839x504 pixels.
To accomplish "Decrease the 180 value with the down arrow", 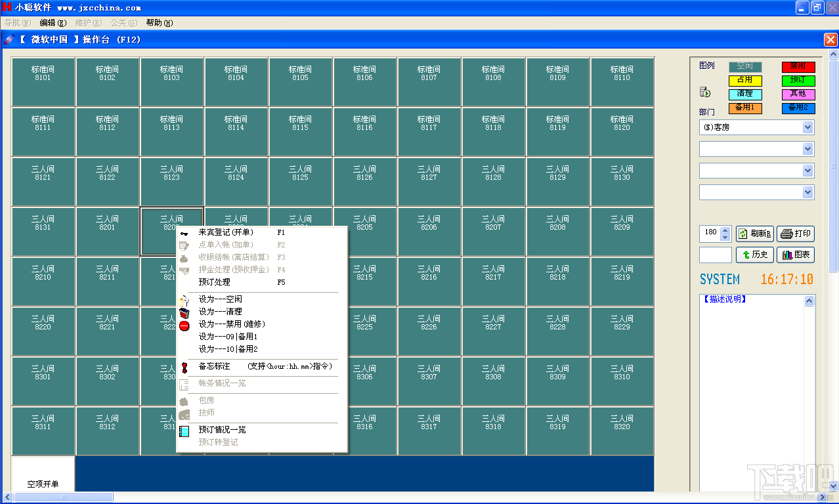I will click(x=725, y=238).
